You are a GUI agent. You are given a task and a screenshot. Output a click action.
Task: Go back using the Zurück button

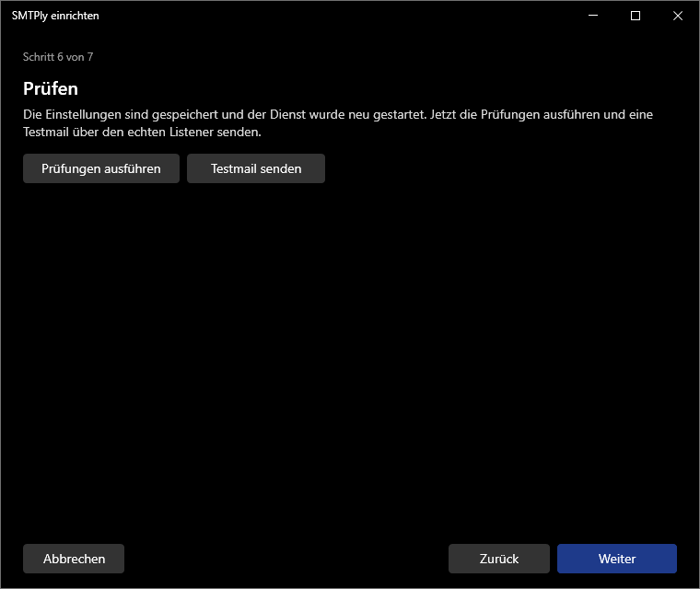pyautogui.click(x=498, y=559)
